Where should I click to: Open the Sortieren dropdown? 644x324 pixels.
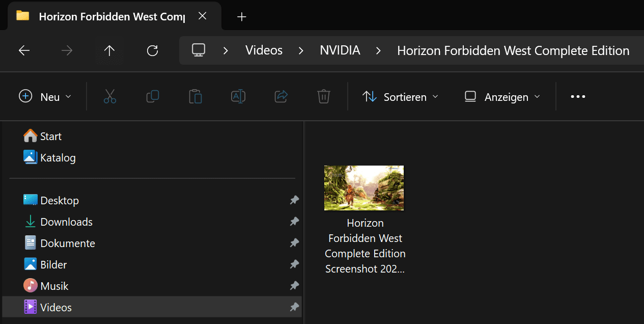pyautogui.click(x=400, y=96)
